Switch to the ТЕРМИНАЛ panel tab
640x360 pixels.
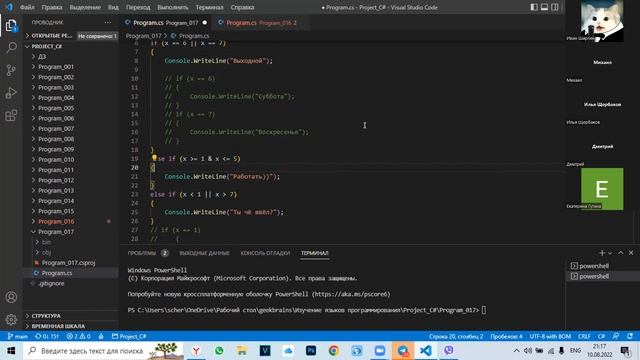tap(315, 253)
